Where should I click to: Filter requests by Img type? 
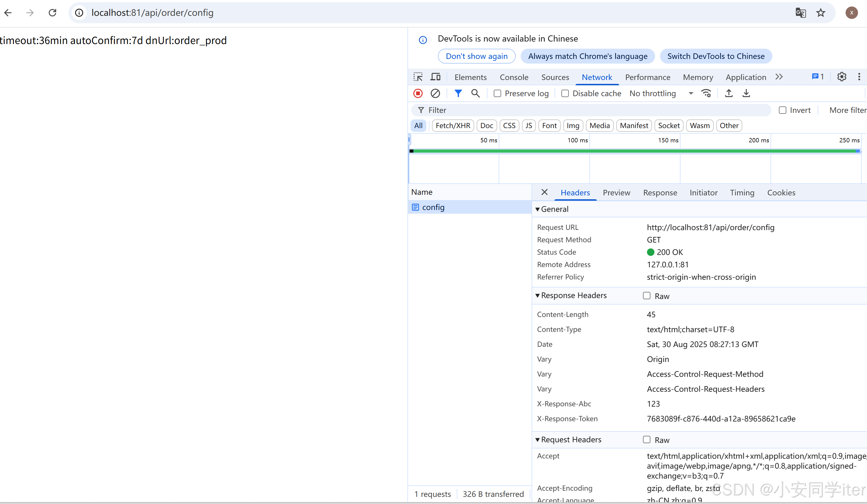(x=573, y=126)
